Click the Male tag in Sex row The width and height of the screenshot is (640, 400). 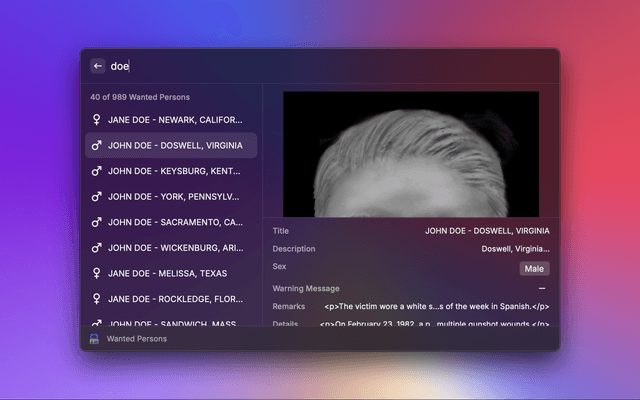pyautogui.click(x=534, y=268)
